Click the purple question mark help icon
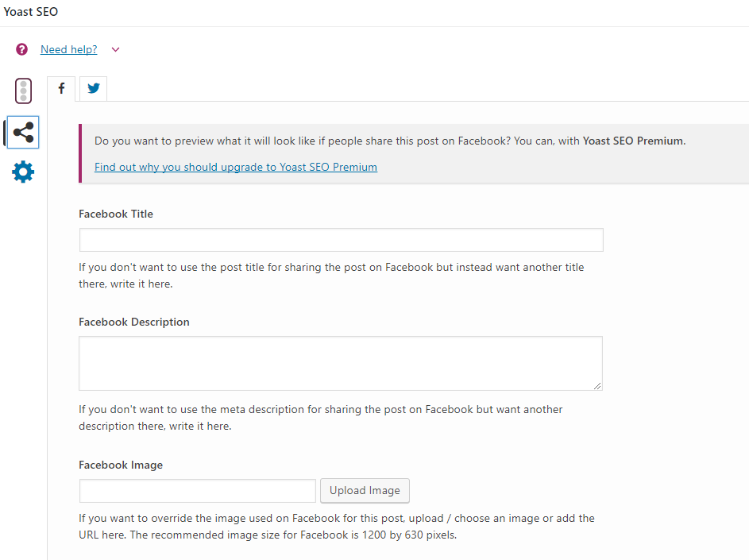The image size is (749, 560). click(x=21, y=49)
